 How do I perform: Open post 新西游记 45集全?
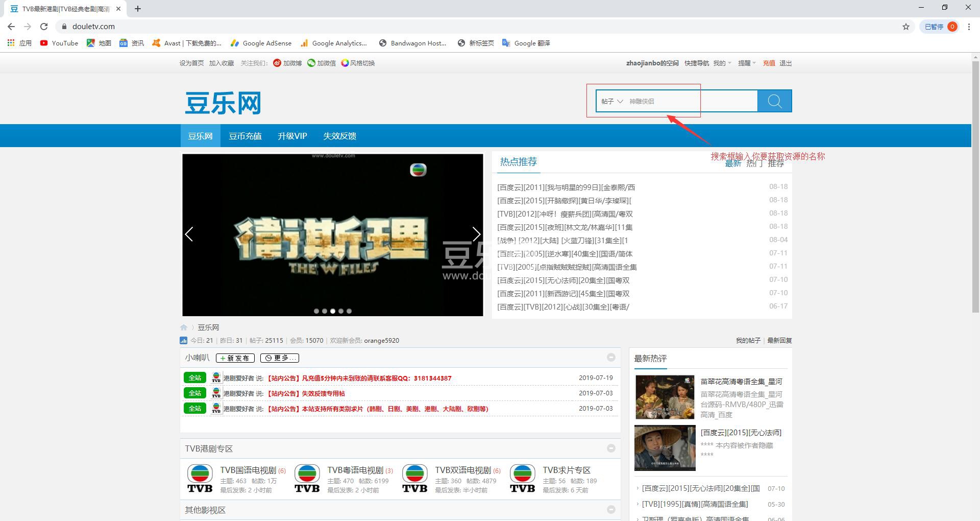563,294
